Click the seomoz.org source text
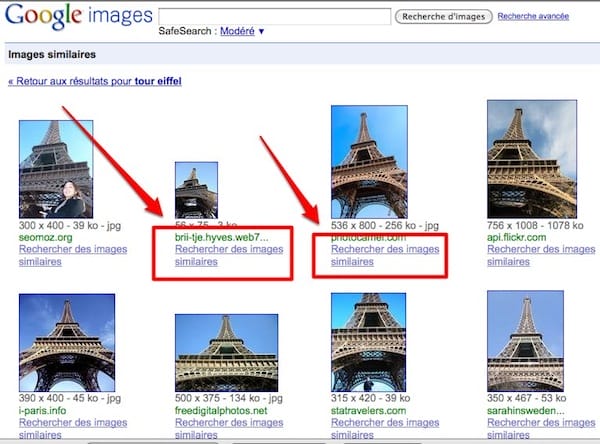The width and height of the screenshot is (600, 444). 46,237
